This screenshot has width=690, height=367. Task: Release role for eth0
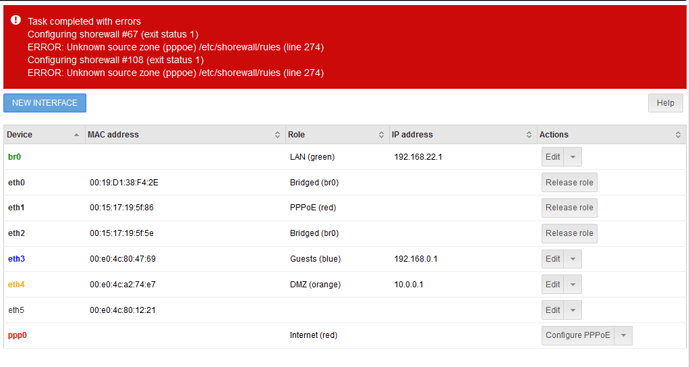click(x=569, y=182)
